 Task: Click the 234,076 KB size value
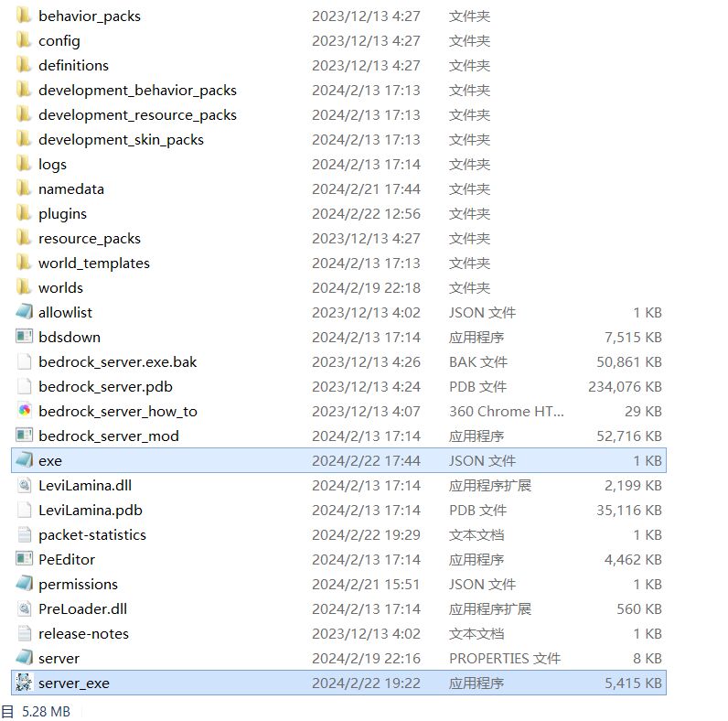point(625,386)
